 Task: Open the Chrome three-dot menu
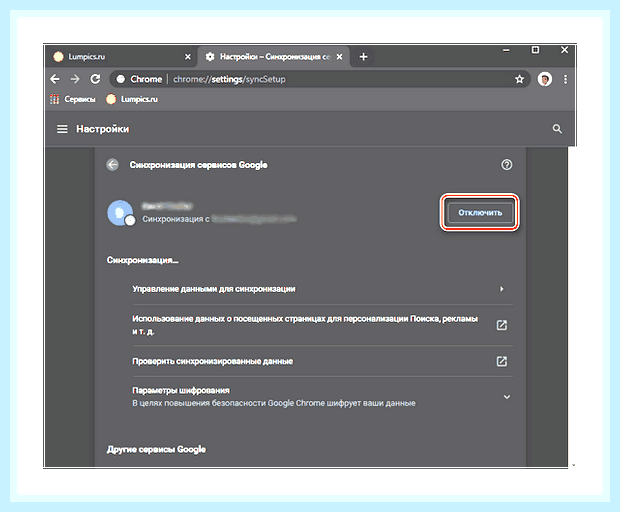565,79
